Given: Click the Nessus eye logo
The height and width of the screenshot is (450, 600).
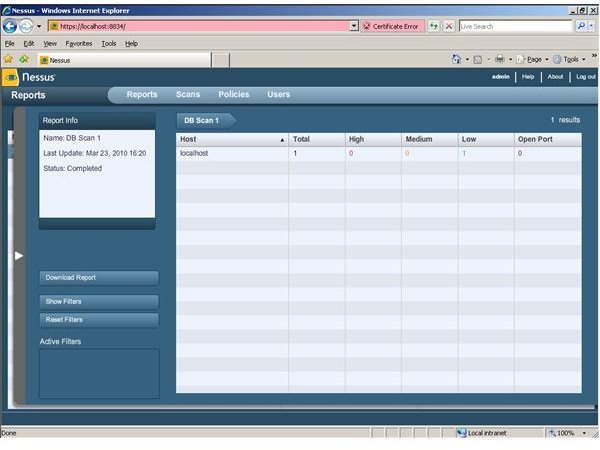Looking at the screenshot, I should point(11,77).
